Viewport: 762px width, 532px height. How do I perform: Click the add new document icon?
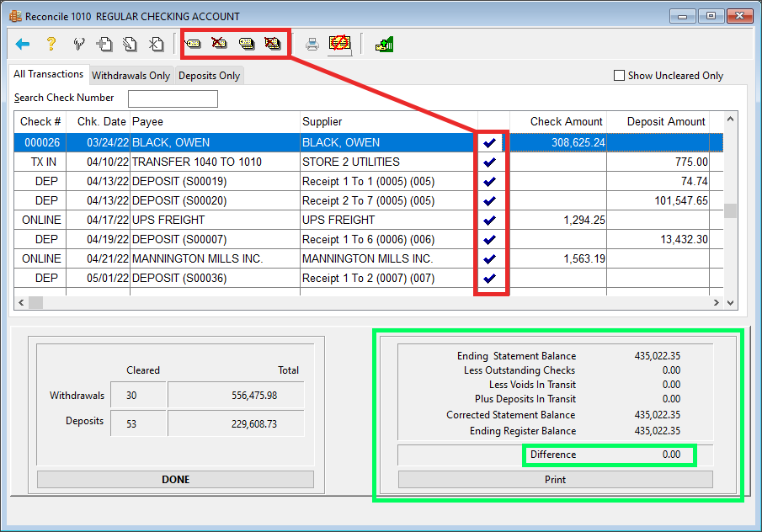104,45
